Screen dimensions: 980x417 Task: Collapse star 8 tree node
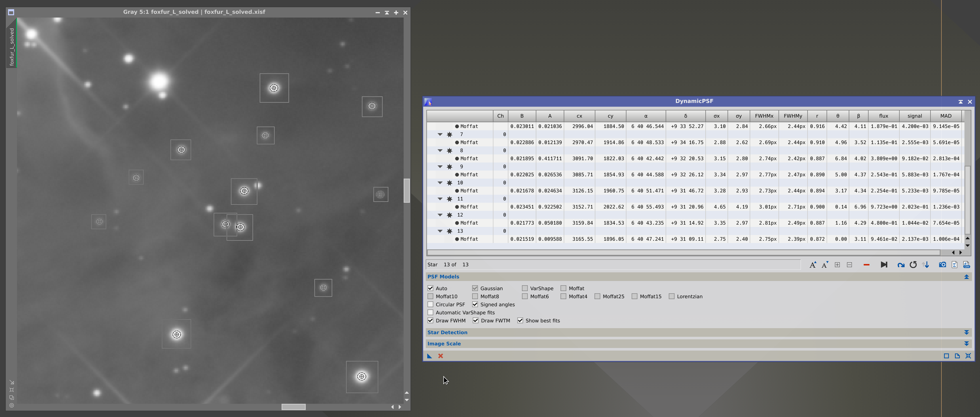(440, 150)
